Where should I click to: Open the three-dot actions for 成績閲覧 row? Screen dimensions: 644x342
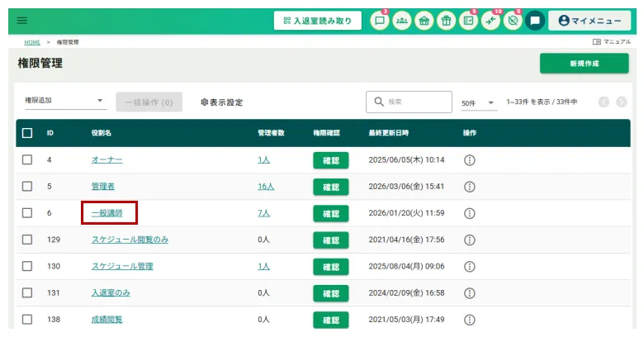point(470,319)
